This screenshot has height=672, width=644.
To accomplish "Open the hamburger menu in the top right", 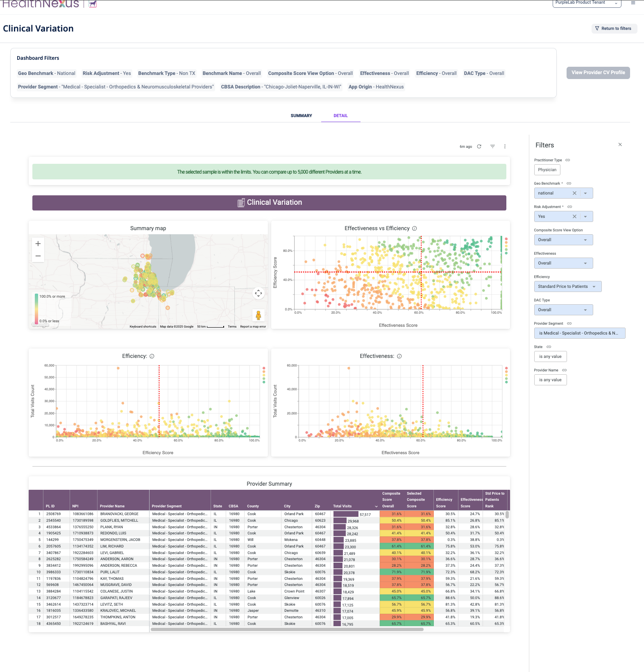I will (x=633, y=3).
